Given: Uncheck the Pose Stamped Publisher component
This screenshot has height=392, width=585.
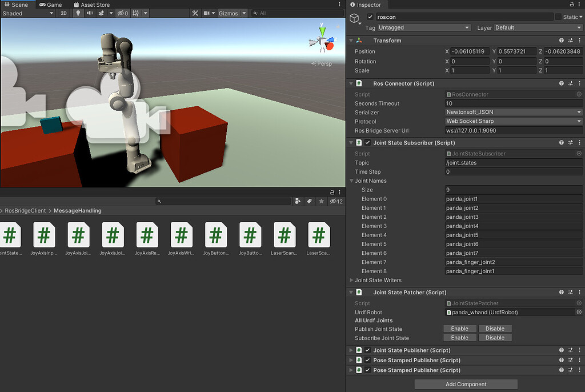Looking at the screenshot, I should tap(366, 360).
